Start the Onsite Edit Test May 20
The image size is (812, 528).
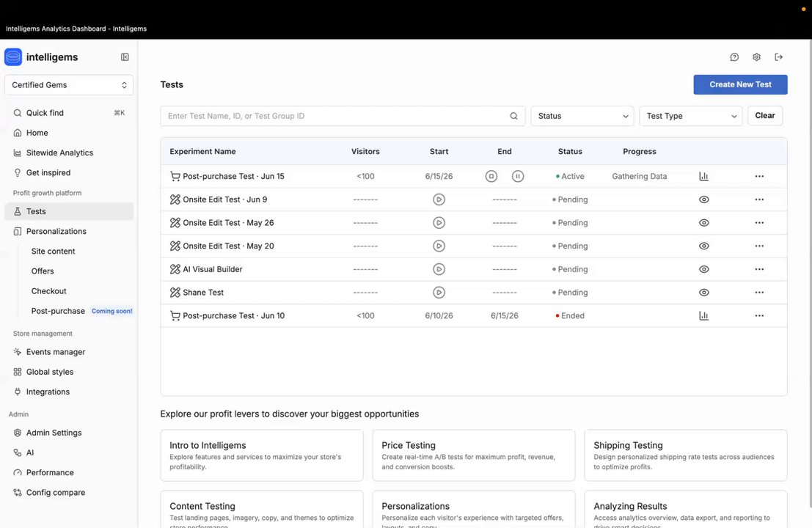[x=439, y=246]
